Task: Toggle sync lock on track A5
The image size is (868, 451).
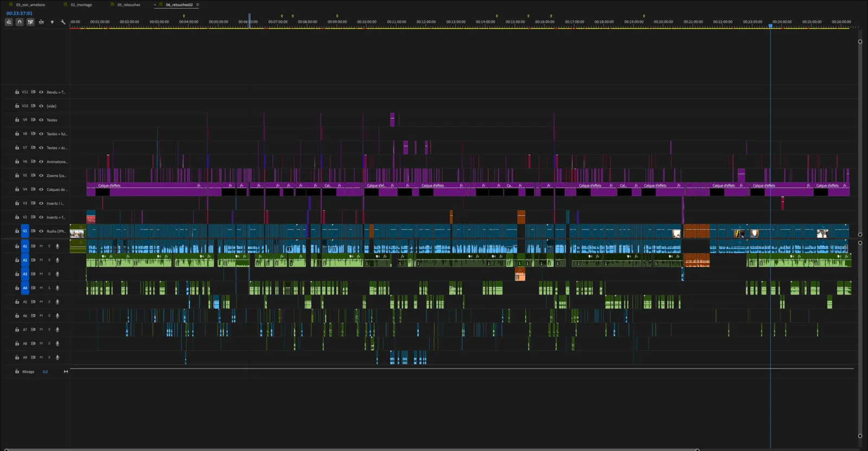Action: (x=33, y=302)
